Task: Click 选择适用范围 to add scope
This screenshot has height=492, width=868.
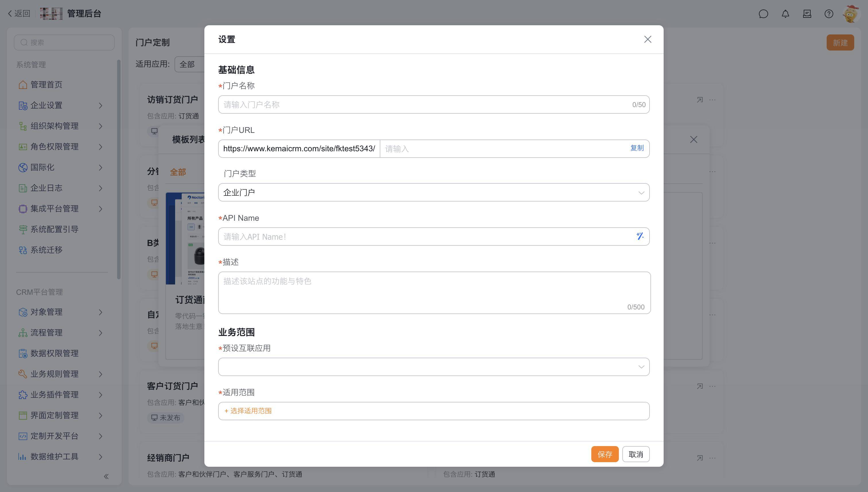Action: pyautogui.click(x=248, y=411)
